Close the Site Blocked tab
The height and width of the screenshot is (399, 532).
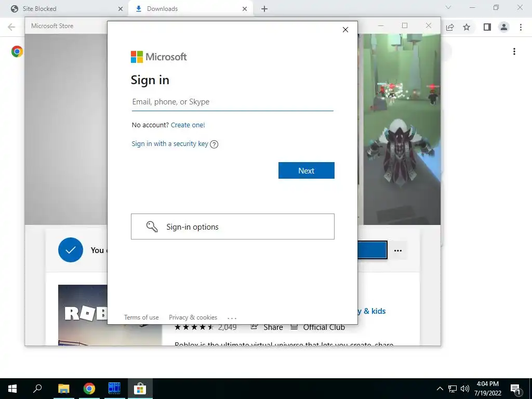coord(121,9)
